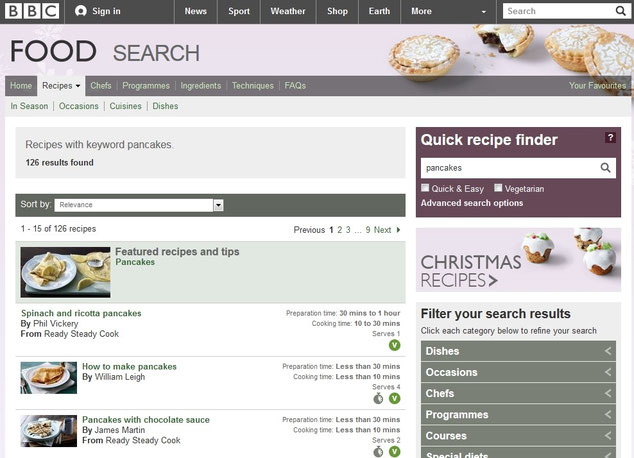
Task: Open Advanced search options
Action: click(x=472, y=203)
